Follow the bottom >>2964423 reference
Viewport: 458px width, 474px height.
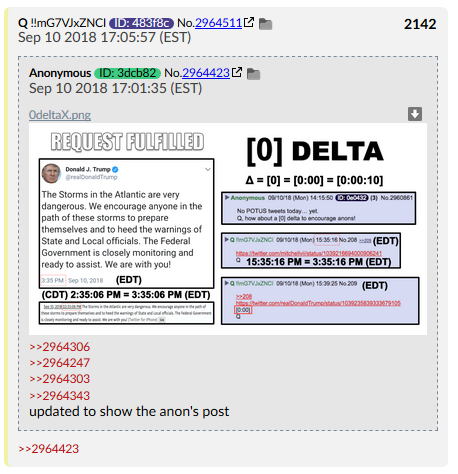[x=49, y=449]
